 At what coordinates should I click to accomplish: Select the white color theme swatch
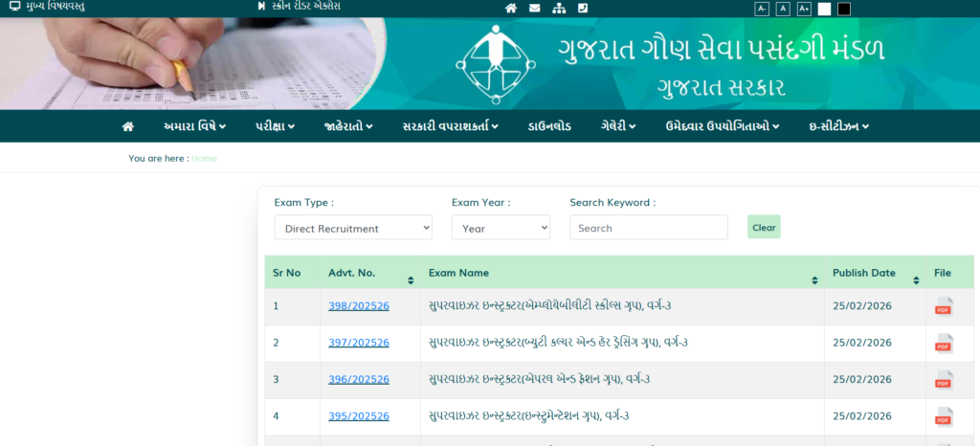pos(824,9)
